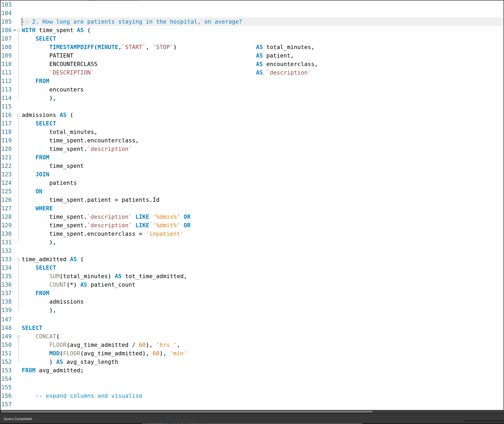Click the total_minutes alias in time_spent
The width and height of the screenshot is (504, 424).
click(289, 47)
